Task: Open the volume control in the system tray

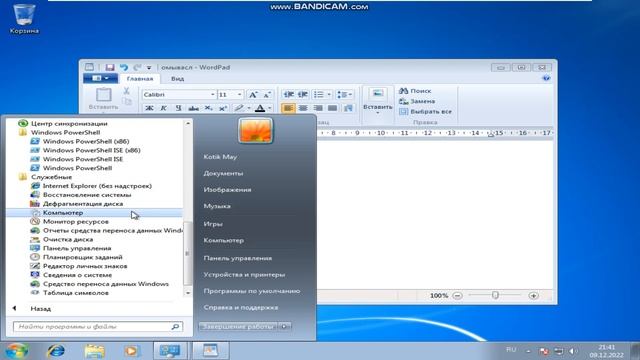Action: [x=573, y=351]
